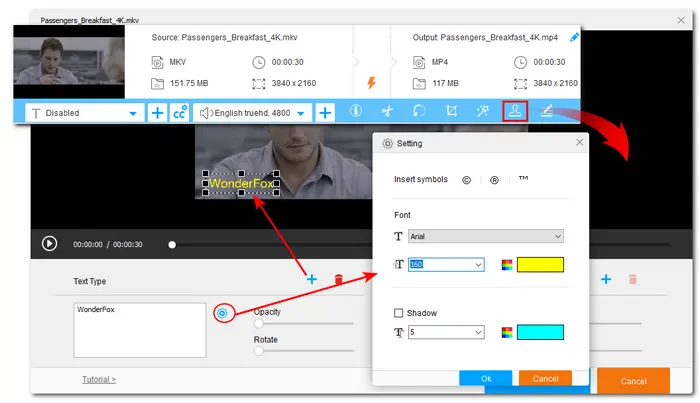Click the yellow font color swatch

tap(540, 265)
